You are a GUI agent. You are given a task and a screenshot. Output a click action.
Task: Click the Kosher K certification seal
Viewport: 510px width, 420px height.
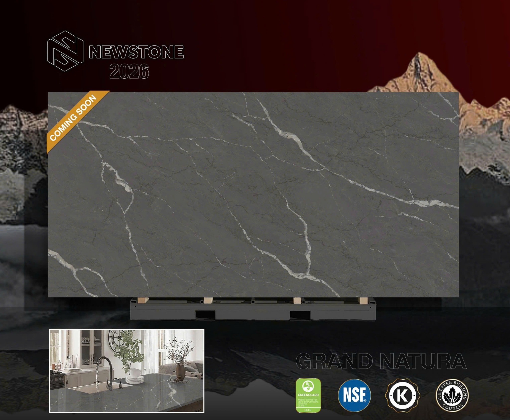(402, 395)
